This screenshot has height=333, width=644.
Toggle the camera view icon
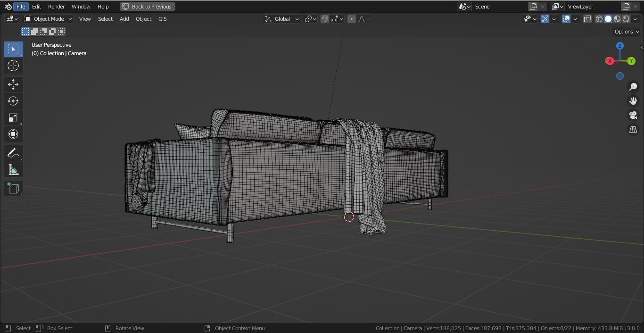[633, 115]
